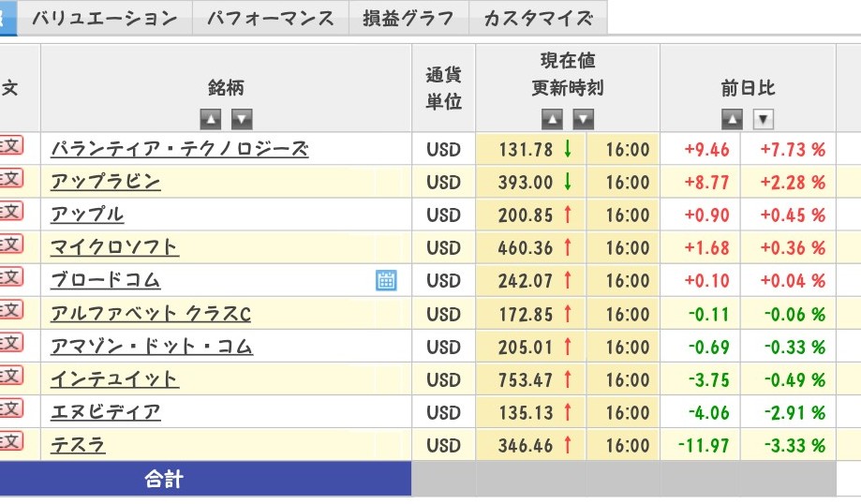Sort 前日比 ascending using up arrow

click(x=732, y=119)
